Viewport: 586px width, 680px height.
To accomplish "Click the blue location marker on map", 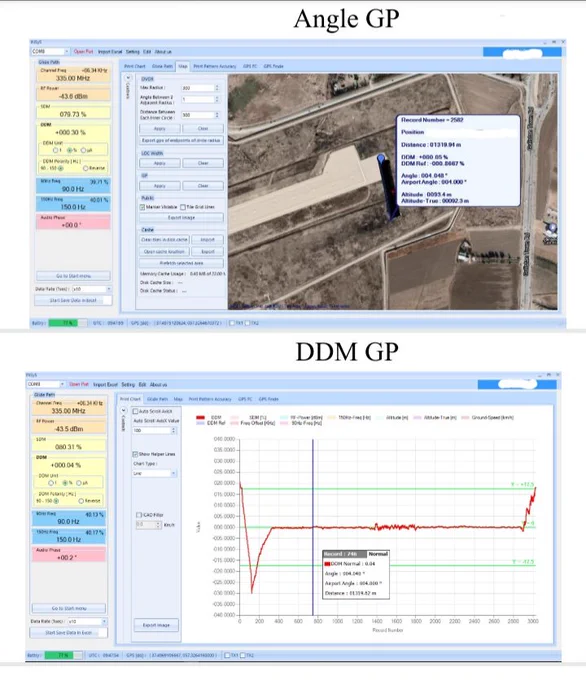I will pos(381,158).
